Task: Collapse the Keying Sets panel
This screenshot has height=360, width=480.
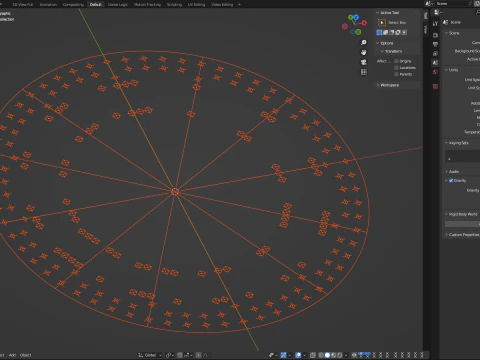Action: point(446,143)
